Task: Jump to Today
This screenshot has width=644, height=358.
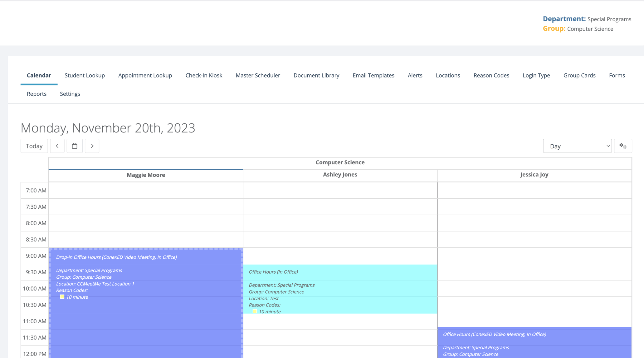Action: [x=34, y=146]
